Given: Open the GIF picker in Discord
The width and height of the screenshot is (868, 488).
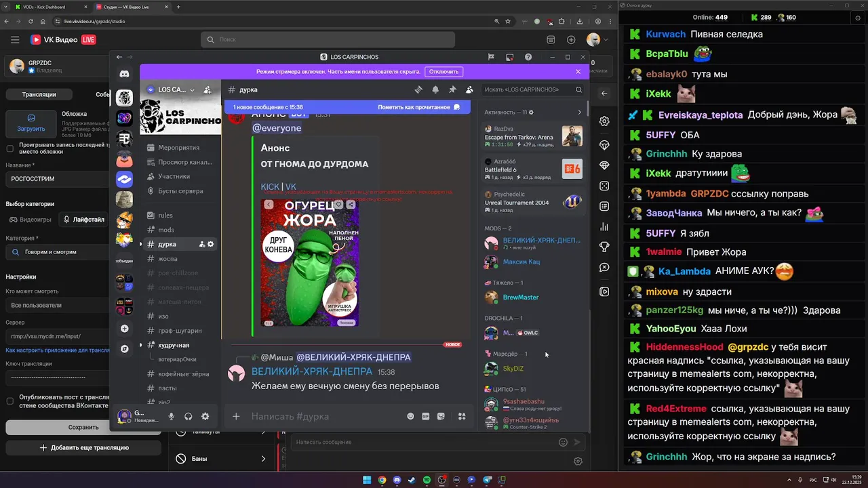Looking at the screenshot, I should coord(426,416).
